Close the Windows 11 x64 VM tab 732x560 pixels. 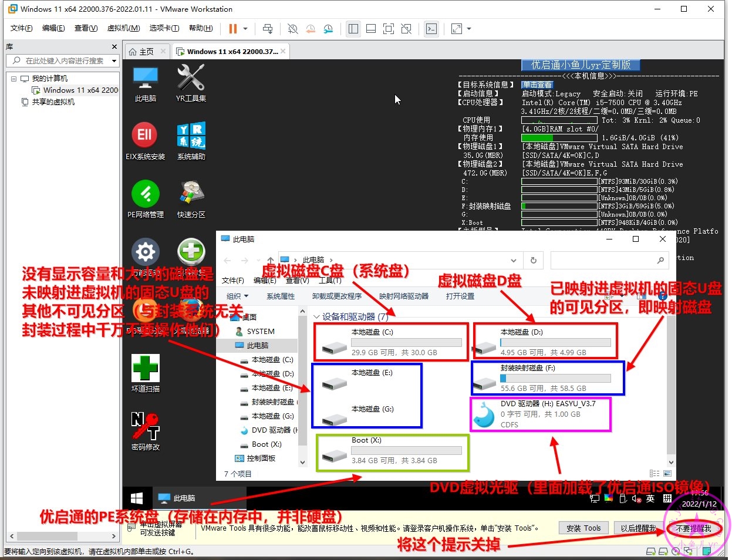[283, 51]
